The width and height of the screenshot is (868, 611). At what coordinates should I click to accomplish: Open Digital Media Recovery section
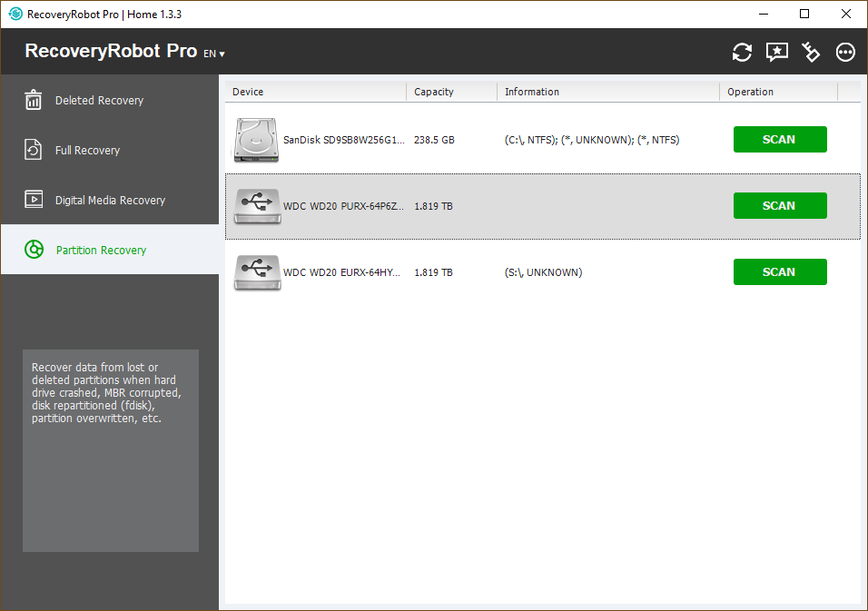(110, 201)
